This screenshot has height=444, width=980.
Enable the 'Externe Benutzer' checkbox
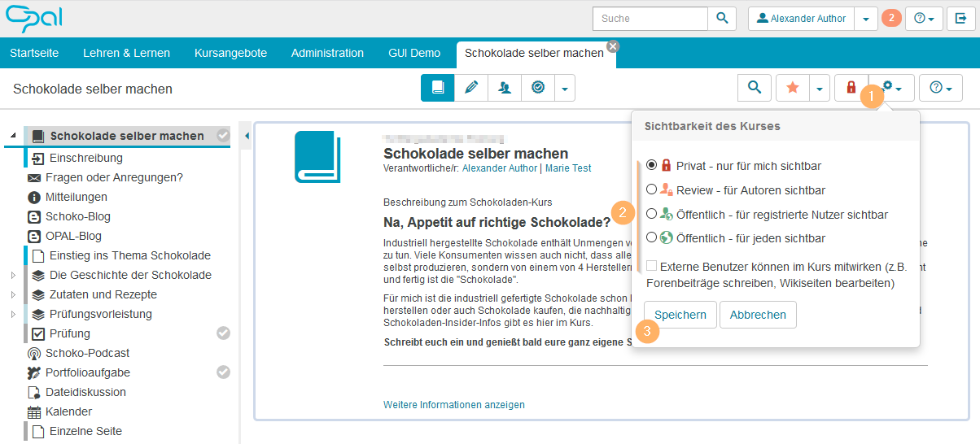pos(652,266)
